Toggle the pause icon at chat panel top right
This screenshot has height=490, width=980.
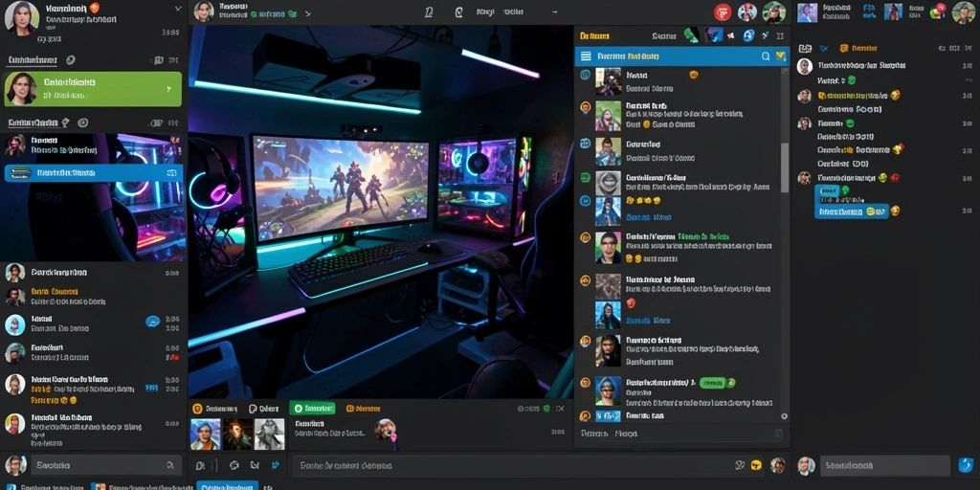[780, 36]
